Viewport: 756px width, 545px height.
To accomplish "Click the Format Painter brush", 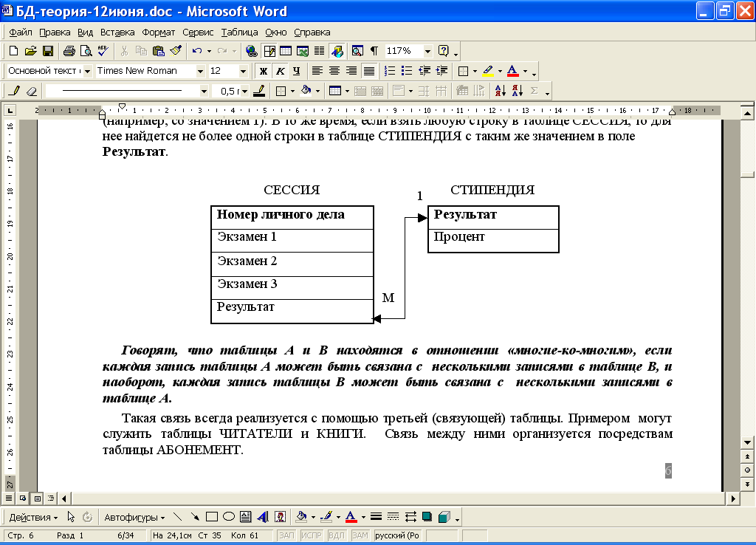I will pyautogui.click(x=176, y=51).
